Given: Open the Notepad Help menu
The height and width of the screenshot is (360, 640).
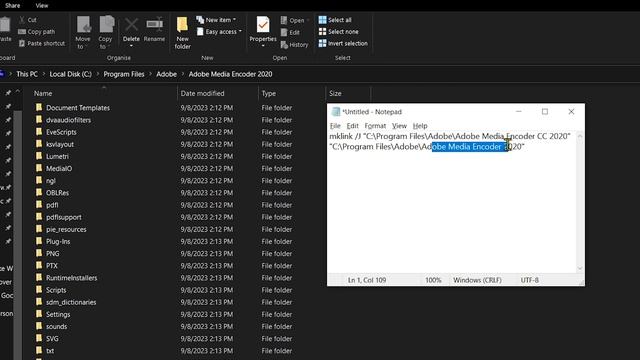Looking at the screenshot, I should (420, 126).
